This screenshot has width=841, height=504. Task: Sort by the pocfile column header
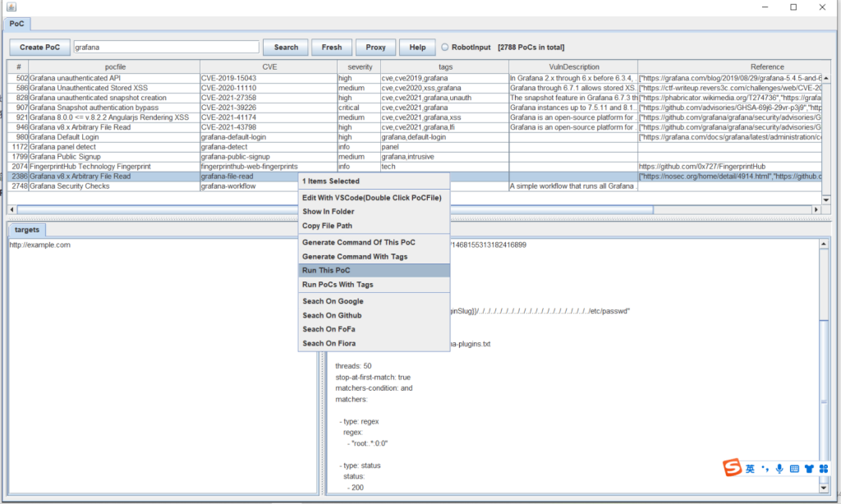(x=115, y=66)
